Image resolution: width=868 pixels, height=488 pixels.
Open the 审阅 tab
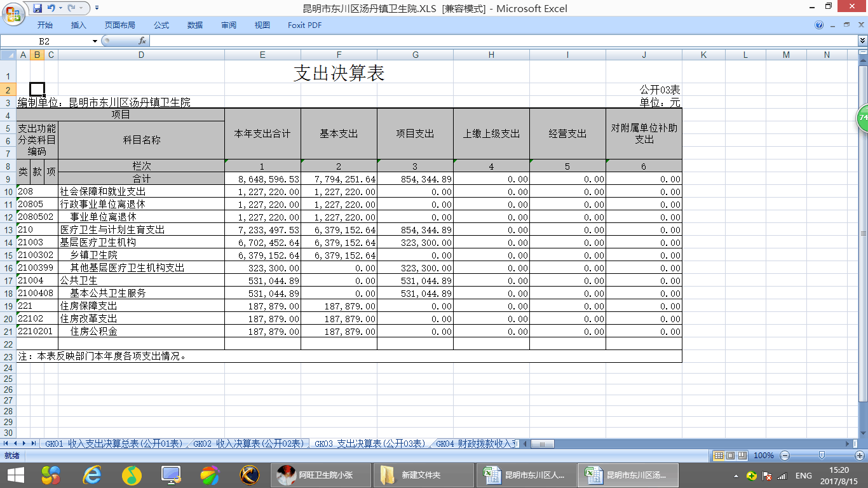(229, 25)
